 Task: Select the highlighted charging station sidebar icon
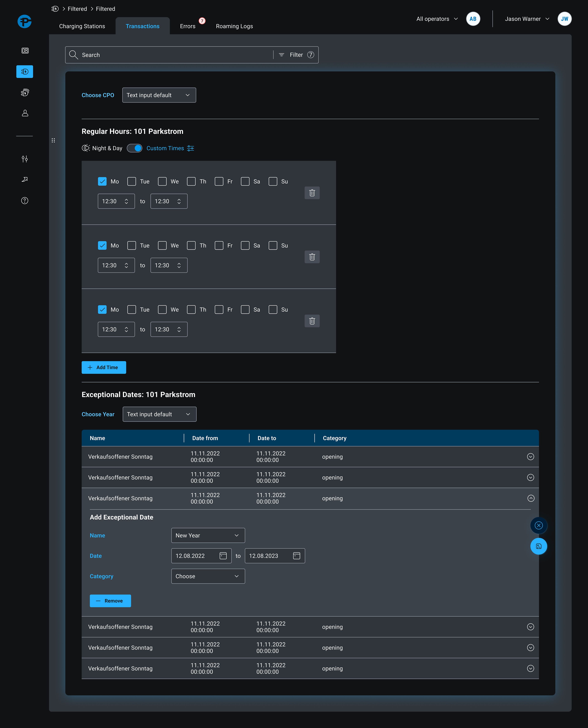pos(25,71)
